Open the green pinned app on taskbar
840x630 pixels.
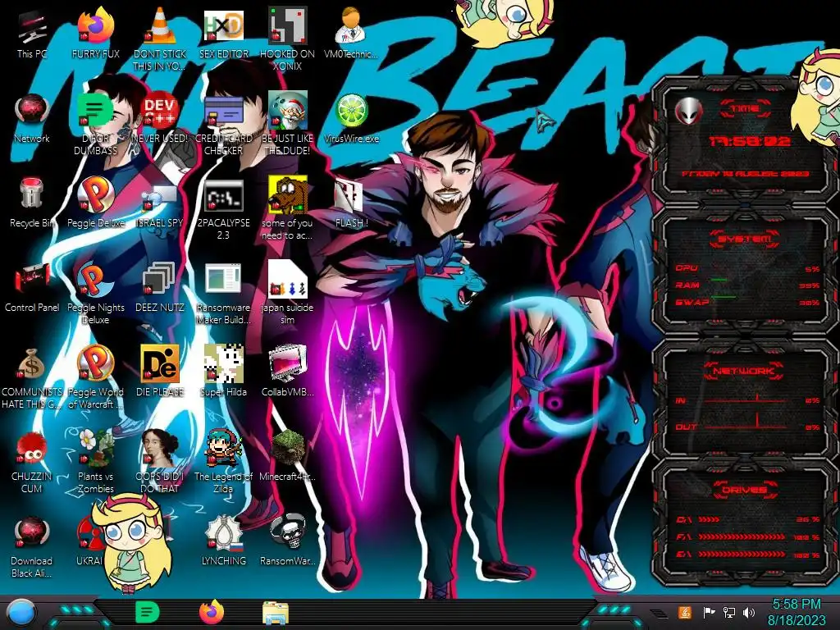point(148,612)
